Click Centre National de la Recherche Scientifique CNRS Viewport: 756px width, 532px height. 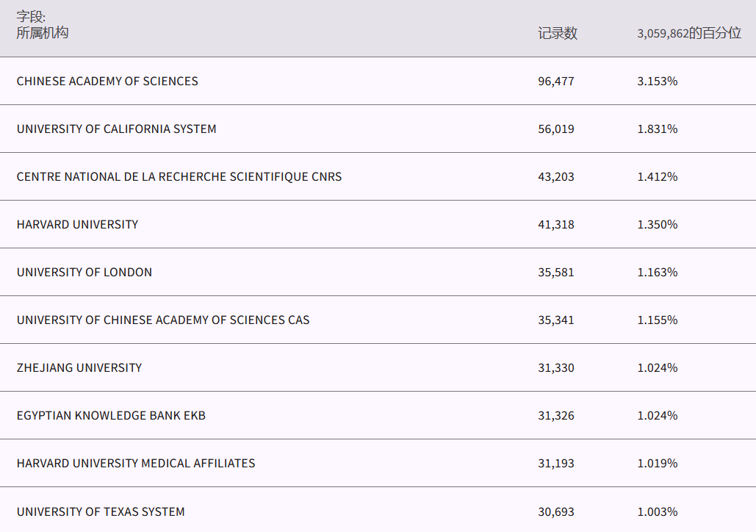(x=179, y=177)
